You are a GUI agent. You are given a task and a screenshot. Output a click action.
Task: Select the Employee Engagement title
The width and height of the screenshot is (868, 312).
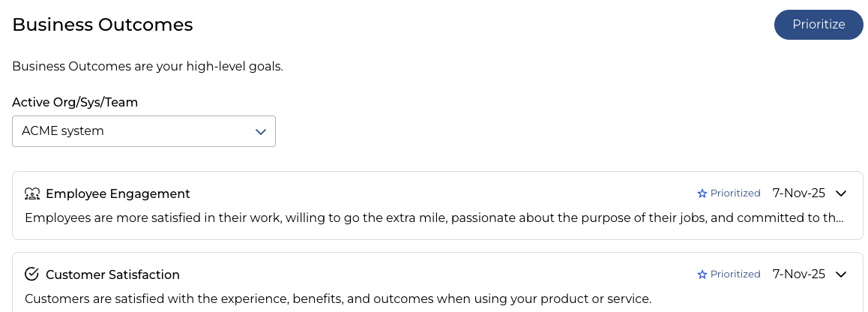coord(118,193)
